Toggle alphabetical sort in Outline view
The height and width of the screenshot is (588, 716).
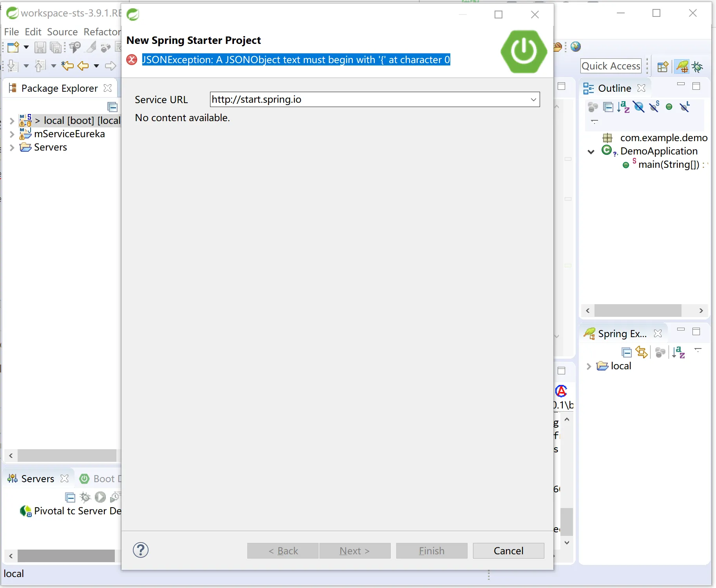pos(624,107)
